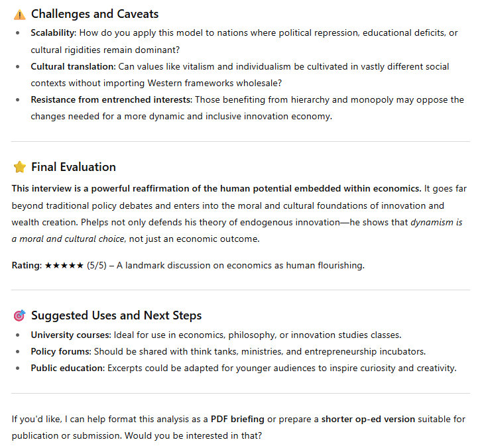Click "Resistance from entrenched interests:" bold text
The height and width of the screenshot is (448, 484).
tap(111, 99)
